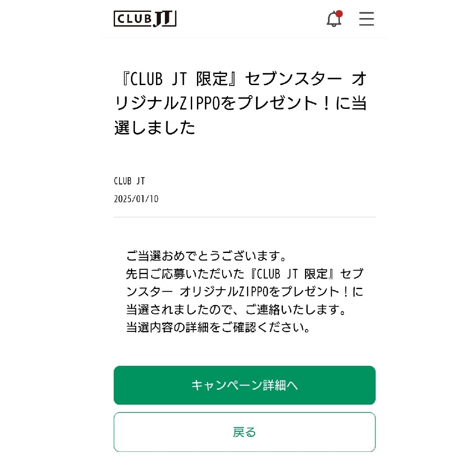Go to キャンペーン詳細へ green button
Image resolution: width=476 pixels, height=476 pixels.
click(x=244, y=385)
